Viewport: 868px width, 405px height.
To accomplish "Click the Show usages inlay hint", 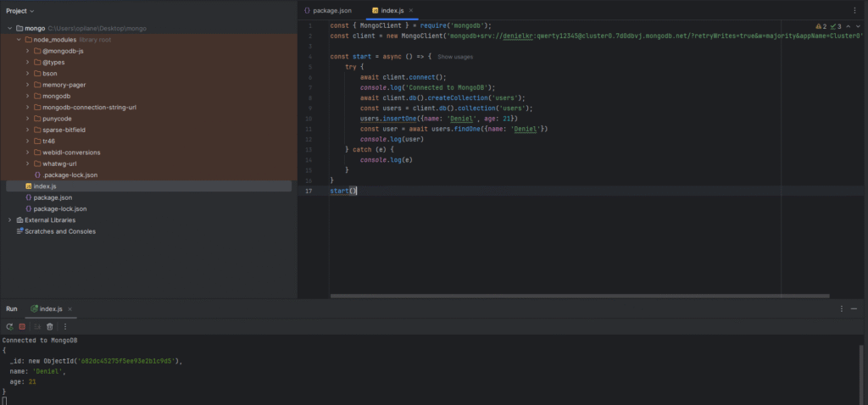I will tap(455, 57).
